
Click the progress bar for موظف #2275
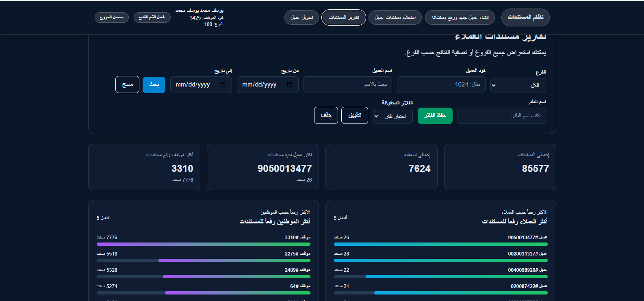[204, 260]
